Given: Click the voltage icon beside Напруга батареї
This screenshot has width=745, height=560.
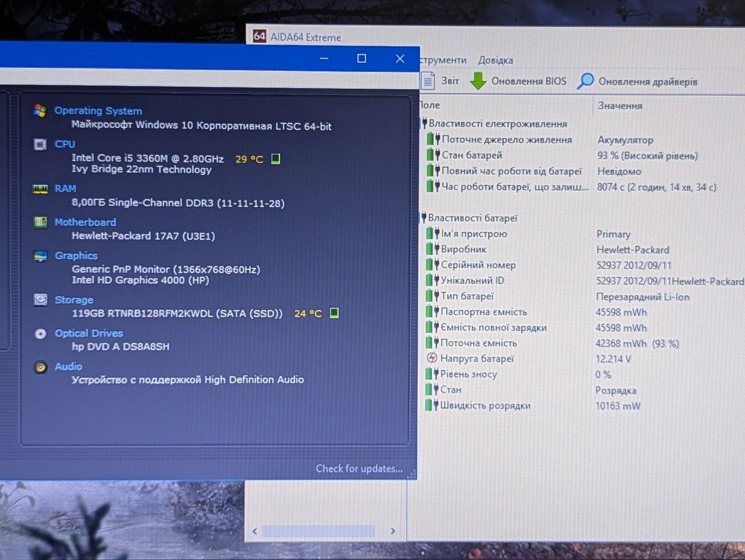Looking at the screenshot, I should coord(432,358).
